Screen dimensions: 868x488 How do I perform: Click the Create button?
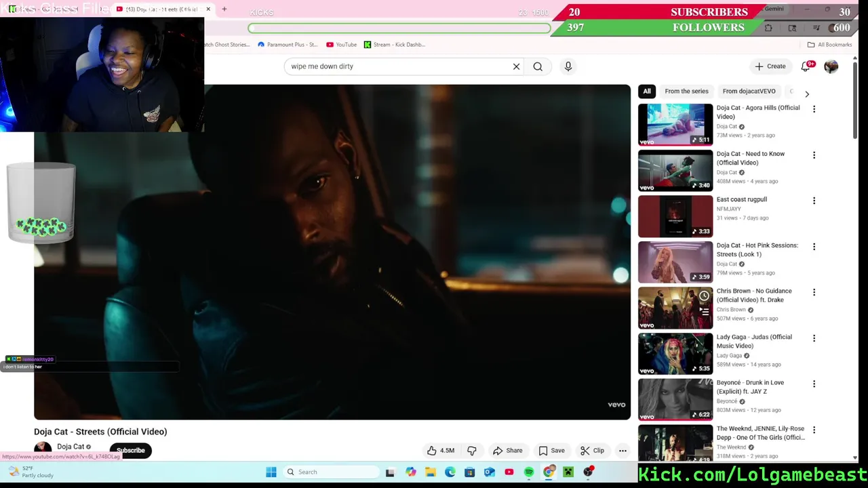[x=770, y=66]
